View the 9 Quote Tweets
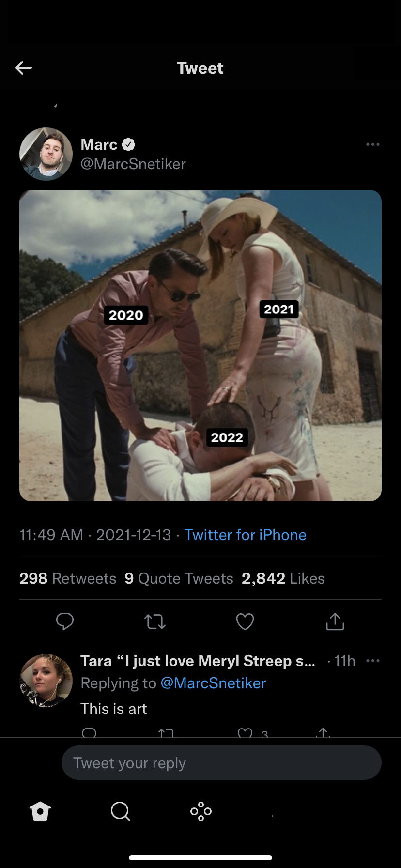 (179, 578)
